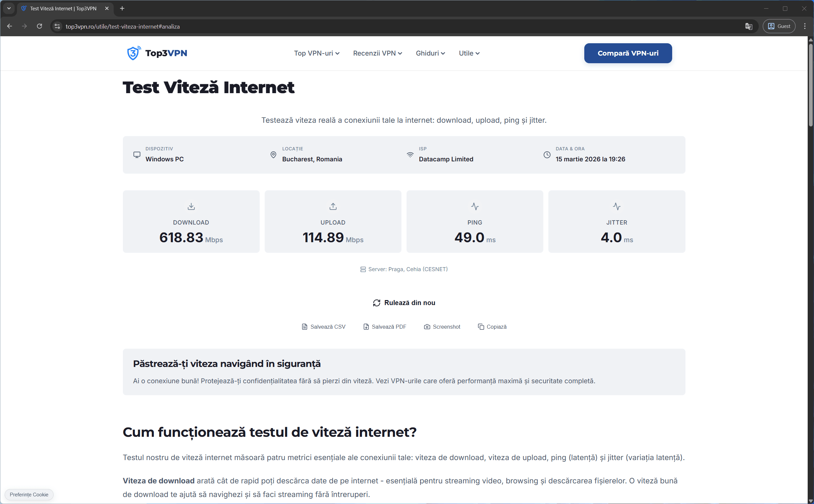This screenshot has width=814, height=504.
Task: Click the Google Translate icon in address bar
Action: 749,26
